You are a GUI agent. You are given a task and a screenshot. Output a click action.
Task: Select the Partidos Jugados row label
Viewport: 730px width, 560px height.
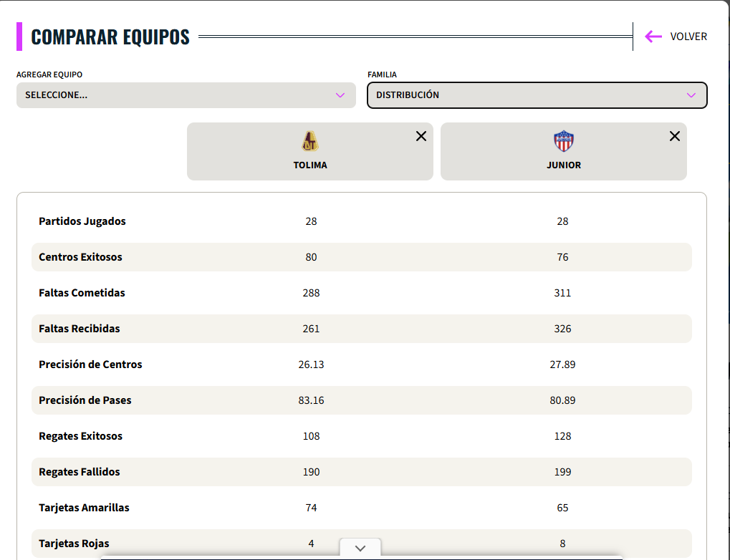(x=82, y=221)
